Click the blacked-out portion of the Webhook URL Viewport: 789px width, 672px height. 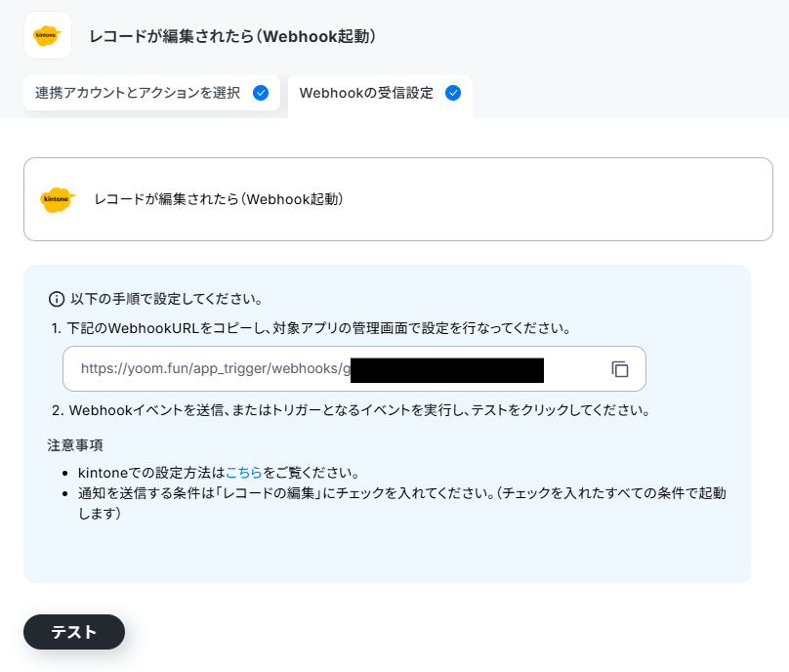pyautogui.click(x=447, y=370)
